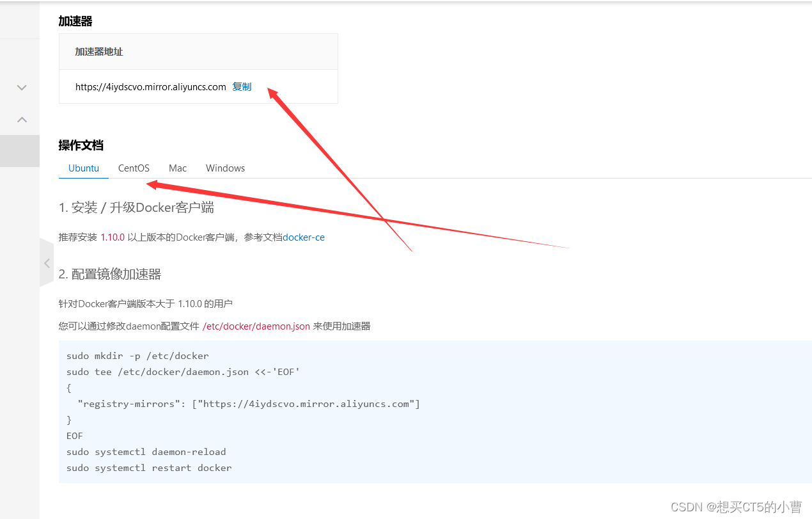
Task: Click the sudo tee /etc/docker/daemon.json line
Action: 183,372
